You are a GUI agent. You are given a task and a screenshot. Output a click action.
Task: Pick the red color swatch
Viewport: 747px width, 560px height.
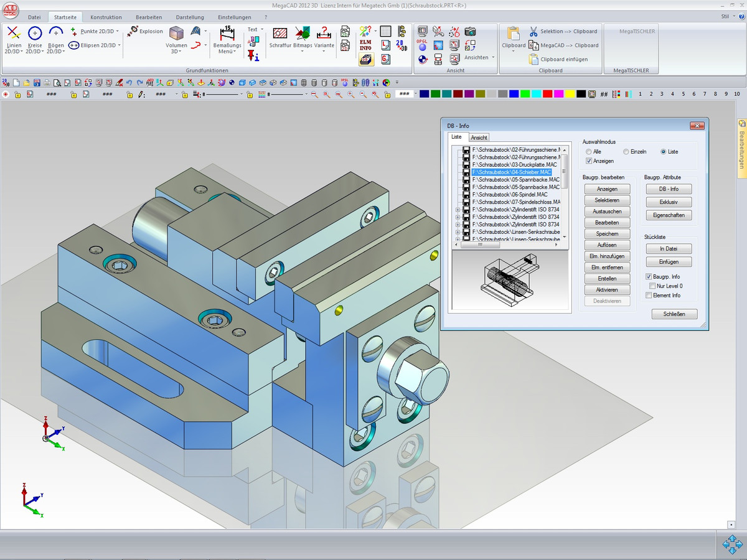pos(547,94)
